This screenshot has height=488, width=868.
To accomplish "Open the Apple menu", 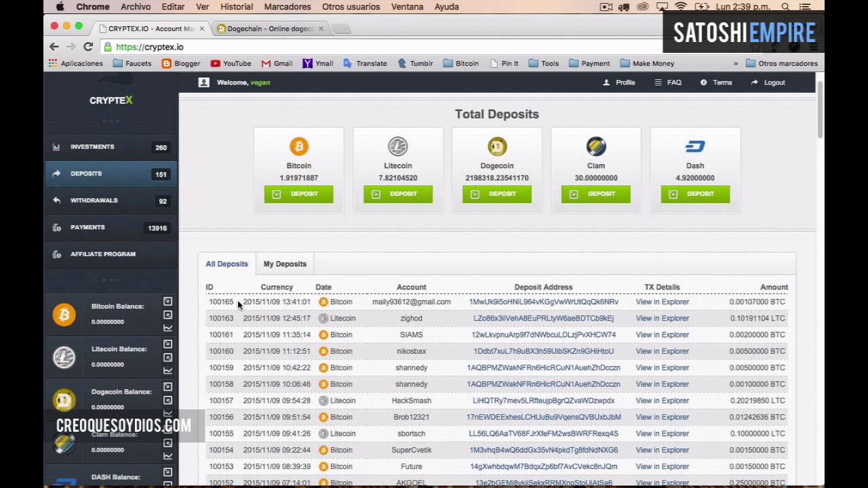I will click(x=60, y=7).
